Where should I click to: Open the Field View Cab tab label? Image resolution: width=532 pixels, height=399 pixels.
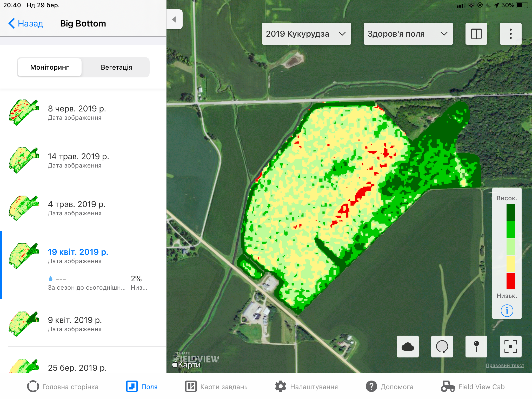point(482,387)
